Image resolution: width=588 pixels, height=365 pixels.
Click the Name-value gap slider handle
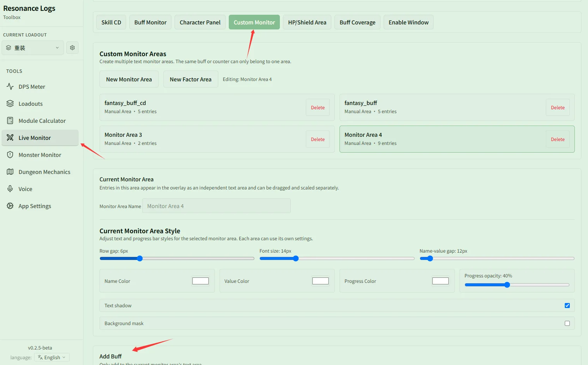tap(430, 258)
